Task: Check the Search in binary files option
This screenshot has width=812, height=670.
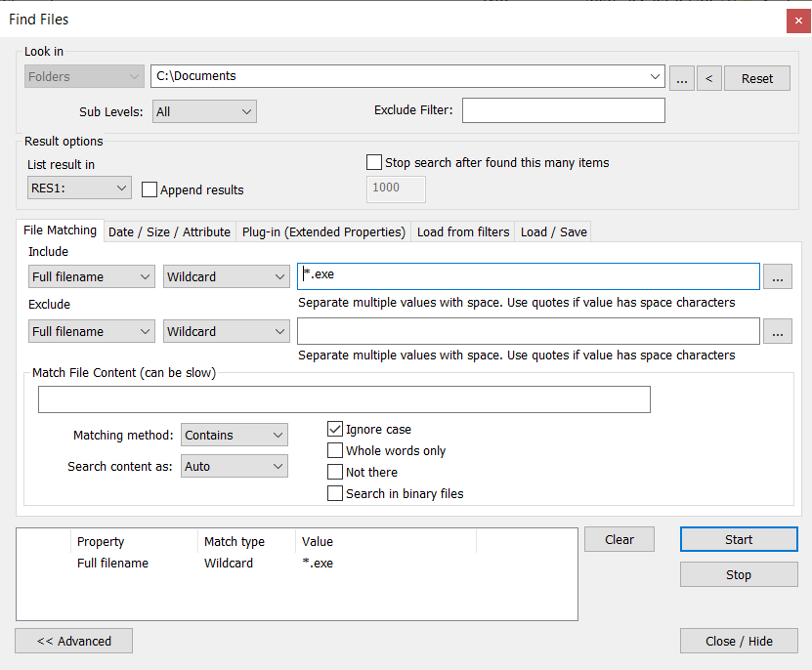Action: pyautogui.click(x=335, y=494)
